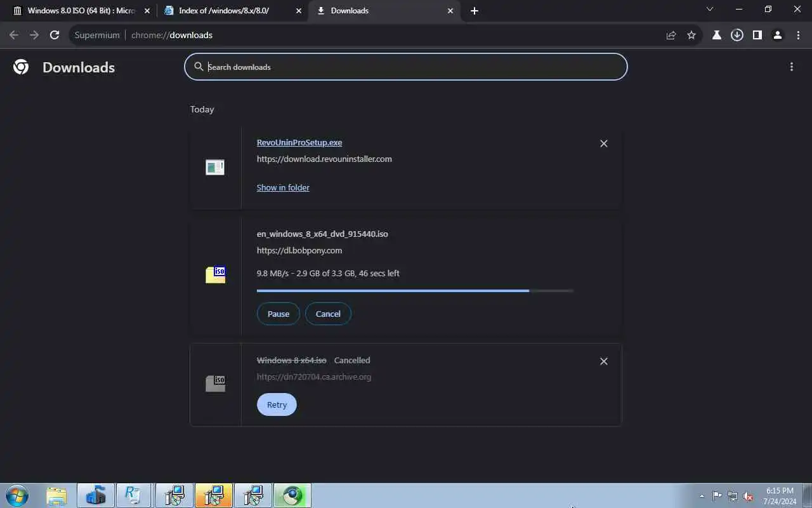Open the experiments flask icon in the toolbar

tap(717, 35)
